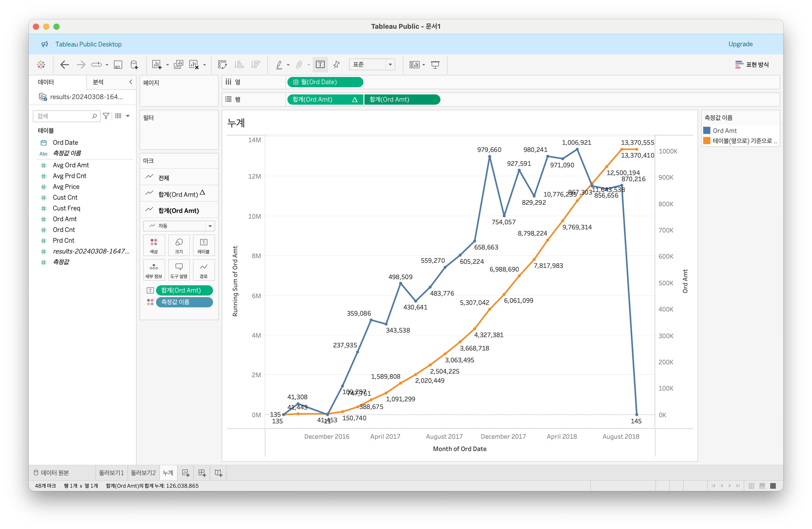Click the sort ascending icon
The width and height of the screenshot is (812, 529).
point(239,65)
